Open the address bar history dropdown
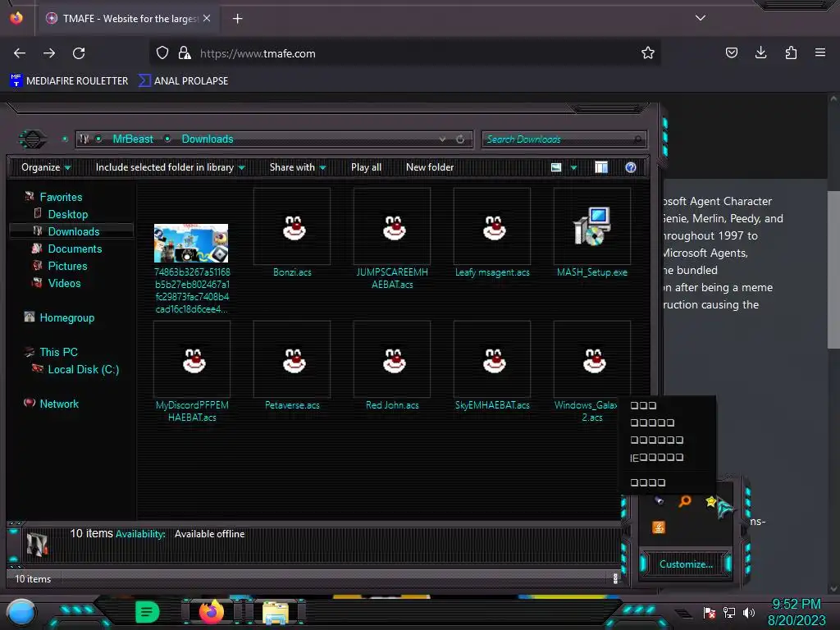Screen dimensions: 840x630 (x=442, y=139)
